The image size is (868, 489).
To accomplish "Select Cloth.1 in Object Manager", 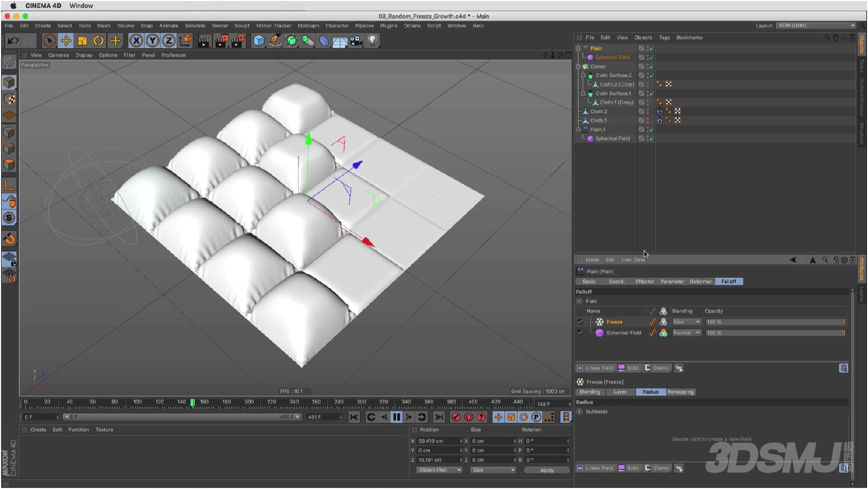I will coord(599,120).
